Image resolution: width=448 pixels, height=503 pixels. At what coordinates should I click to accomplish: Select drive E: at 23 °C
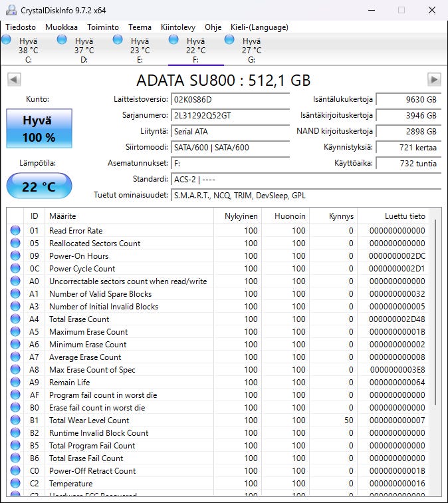[118, 40]
